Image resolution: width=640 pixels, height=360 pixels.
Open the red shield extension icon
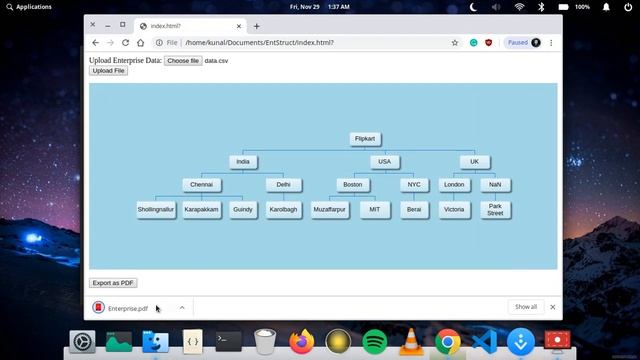pos(489,42)
